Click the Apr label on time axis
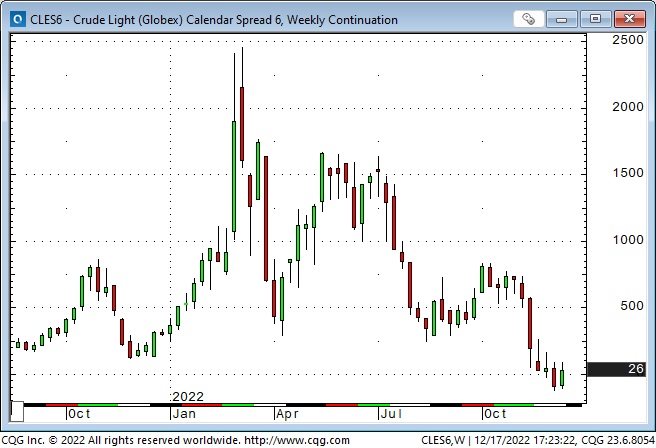Screen dimensions: 656x448 pyautogui.click(x=288, y=414)
